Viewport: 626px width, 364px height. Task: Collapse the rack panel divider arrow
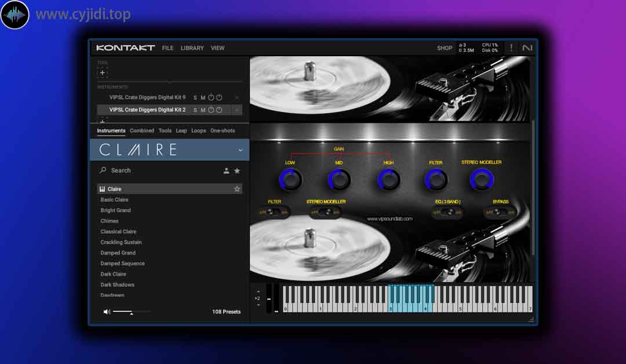[170, 82]
